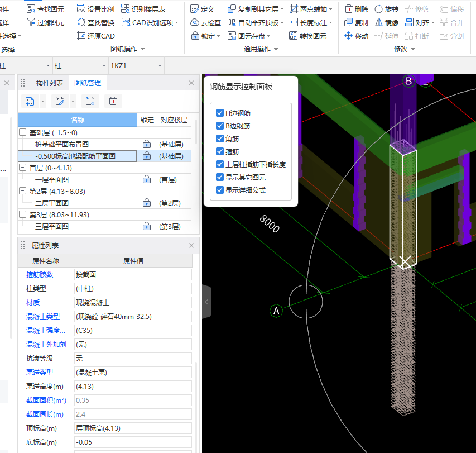This screenshot has width=476, height=453.
Task: Expand the 修改 group dropdown
Action: click(412, 49)
